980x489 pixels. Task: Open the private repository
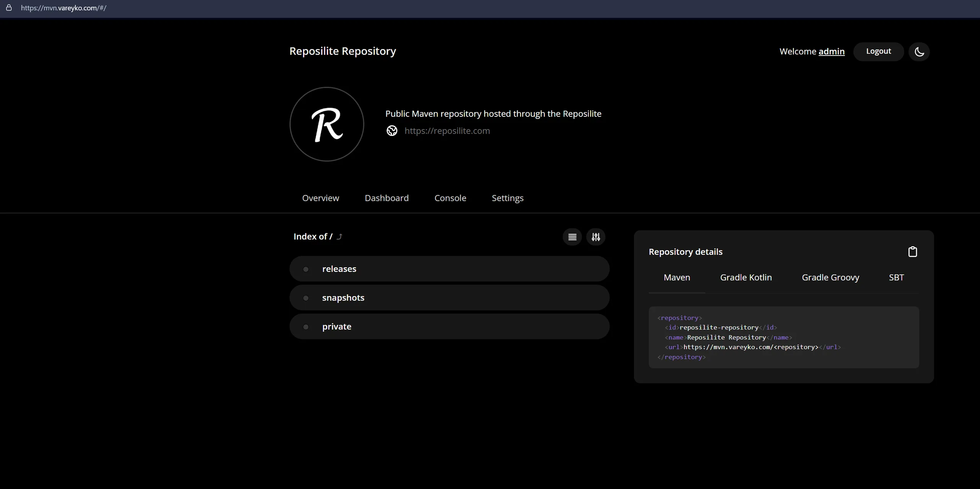(x=449, y=326)
